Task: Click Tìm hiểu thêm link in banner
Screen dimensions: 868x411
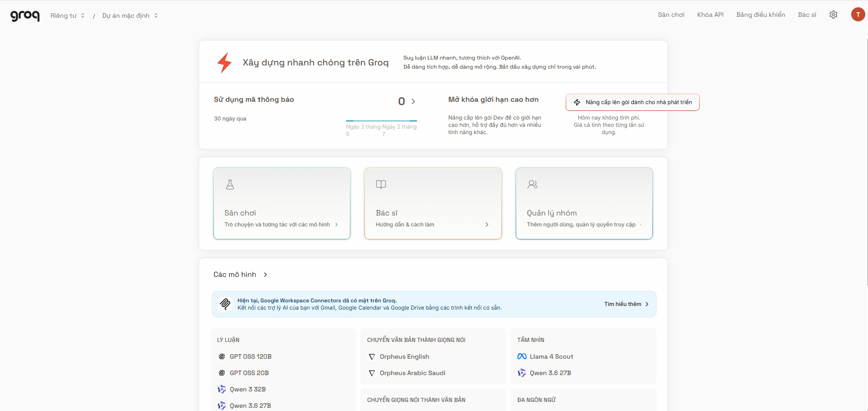Action: [627, 304]
